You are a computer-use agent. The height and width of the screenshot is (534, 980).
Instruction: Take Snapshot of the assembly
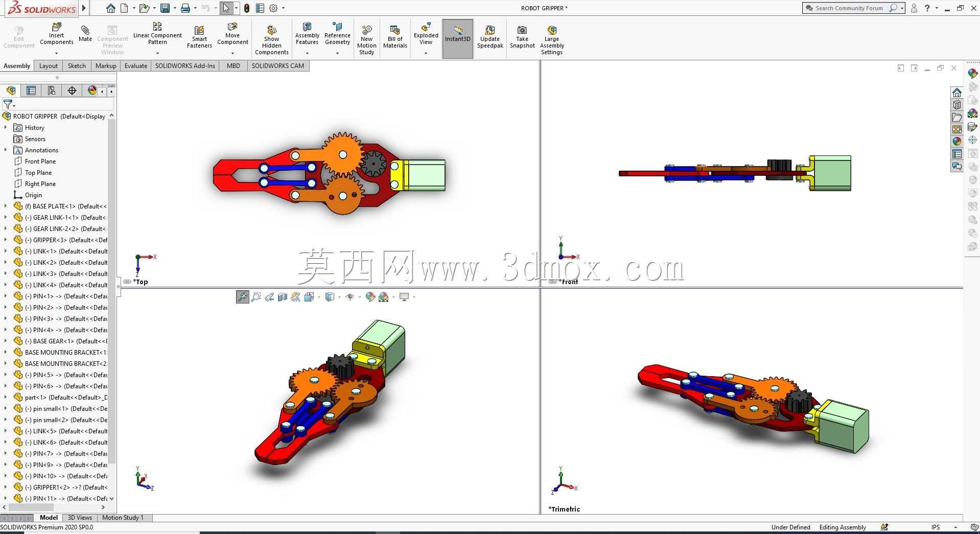522,37
